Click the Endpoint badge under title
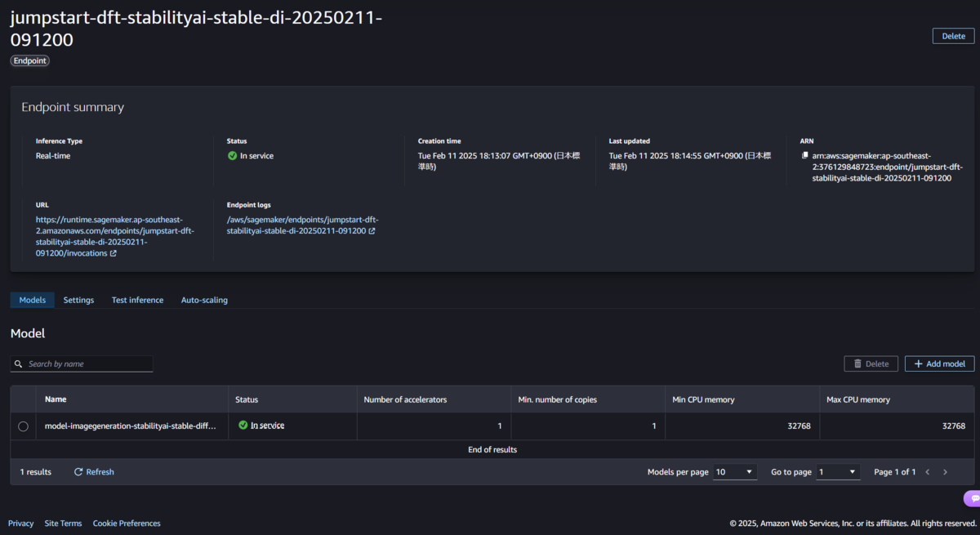 29,60
